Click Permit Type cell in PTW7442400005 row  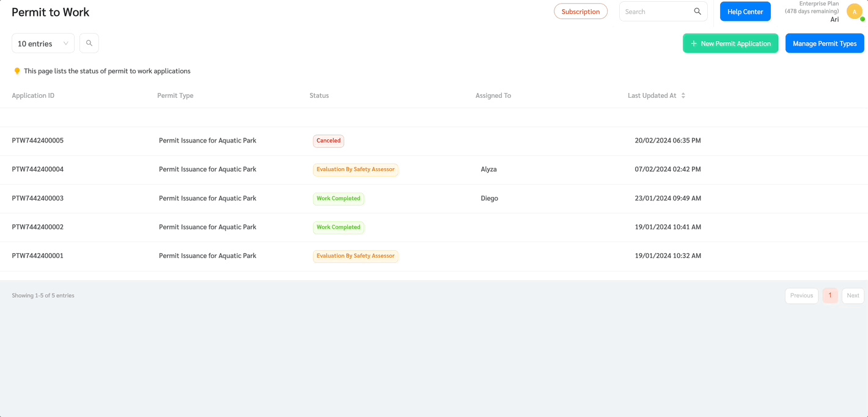(x=207, y=141)
